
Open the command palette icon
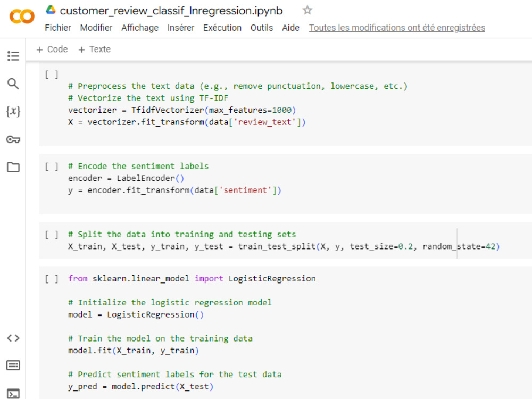point(13,365)
